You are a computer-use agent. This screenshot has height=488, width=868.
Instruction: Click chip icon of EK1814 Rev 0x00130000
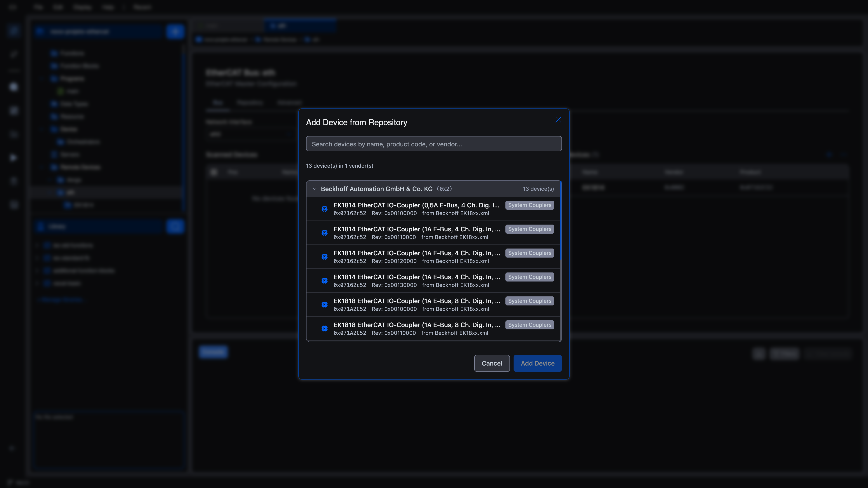(x=325, y=281)
